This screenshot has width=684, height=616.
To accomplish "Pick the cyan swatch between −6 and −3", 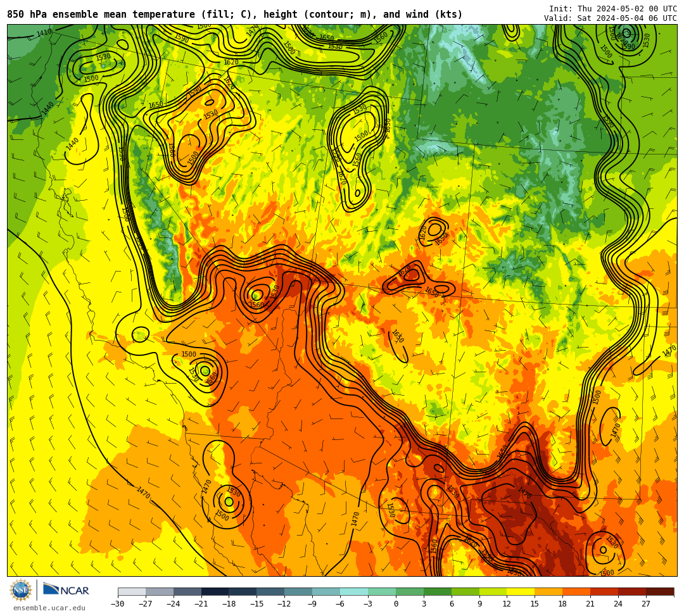I will [354, 591].
